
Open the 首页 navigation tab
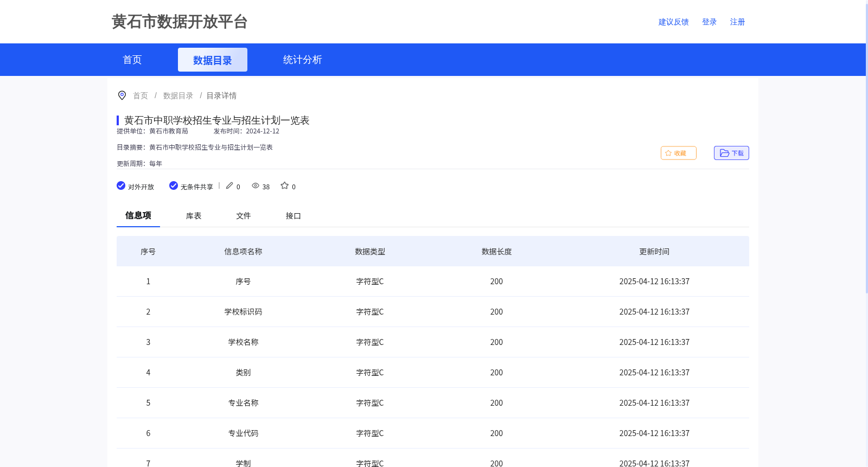click(x=132, y=60)
